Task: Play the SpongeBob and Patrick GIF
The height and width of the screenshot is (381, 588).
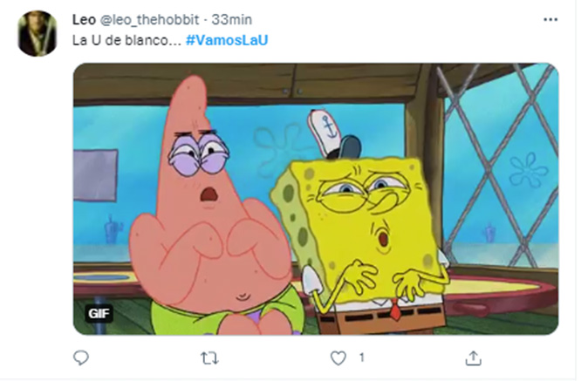Action: pos(316,199)
